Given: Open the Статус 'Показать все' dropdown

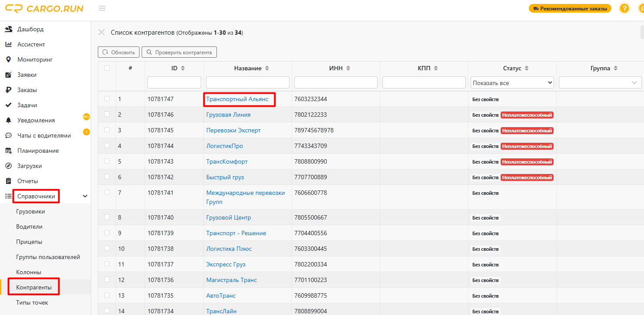Looking at the screenshot, I should click(512, 83).
